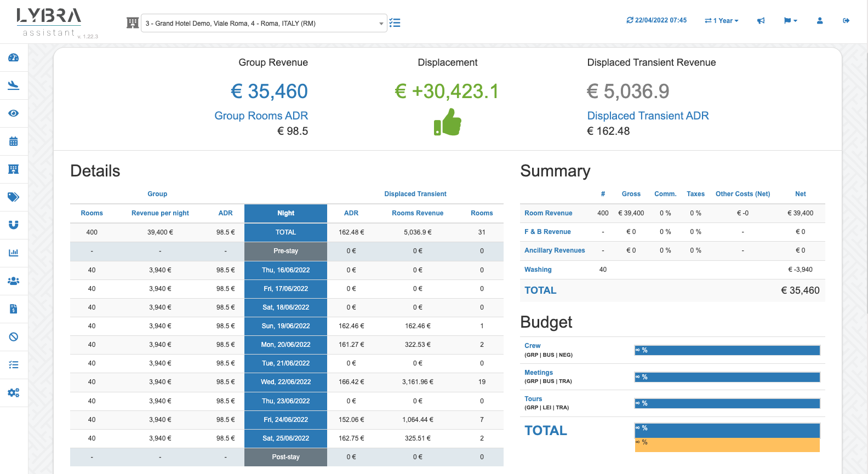Click the logout icon in top bar
Viewport: 868px width, 474px height.
coord(846,21)
